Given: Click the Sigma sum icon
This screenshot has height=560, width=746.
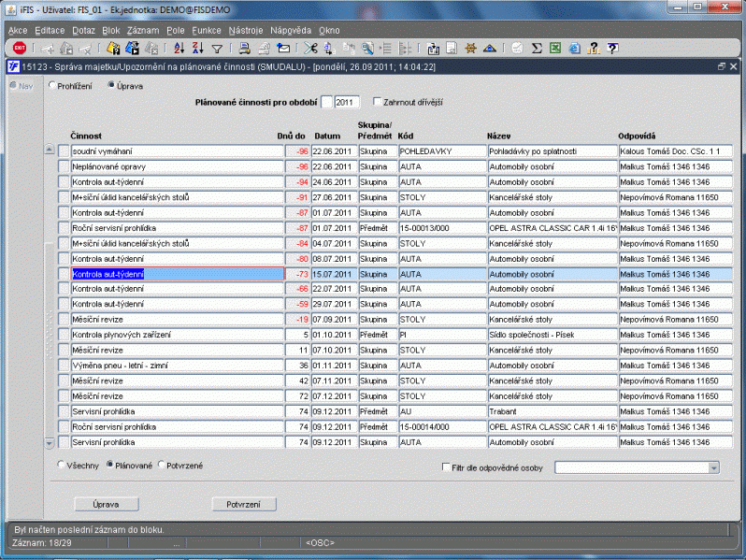Looking at the screenshot, I should (x=537, y=48).
